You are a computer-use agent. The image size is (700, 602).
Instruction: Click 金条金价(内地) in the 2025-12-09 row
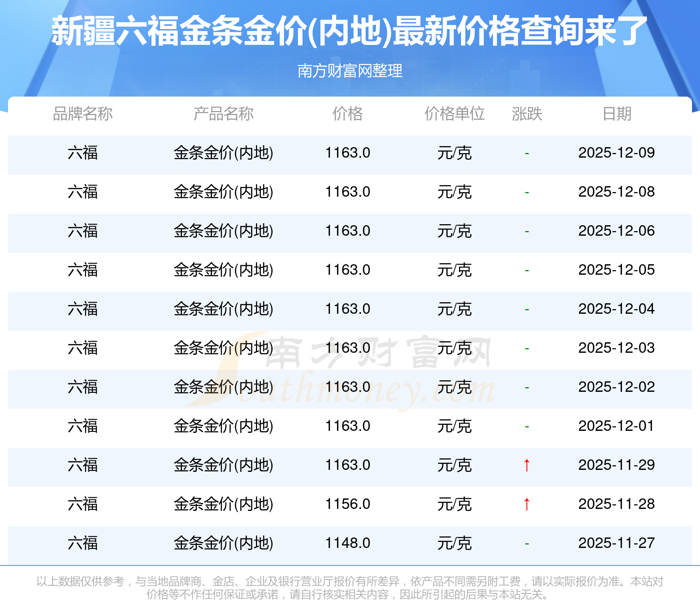pyautogui.click(x=223, y=153)
